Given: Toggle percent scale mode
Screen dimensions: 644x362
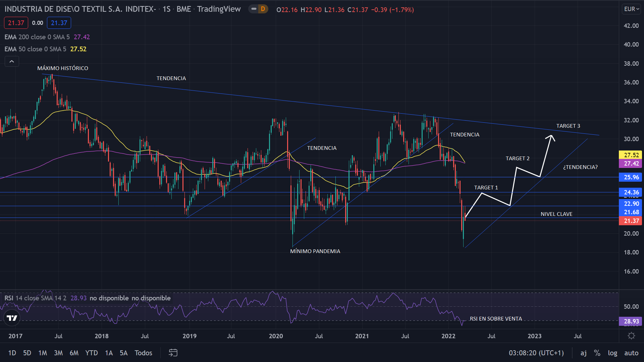Looking at the screenshot, I should (597, 353).
